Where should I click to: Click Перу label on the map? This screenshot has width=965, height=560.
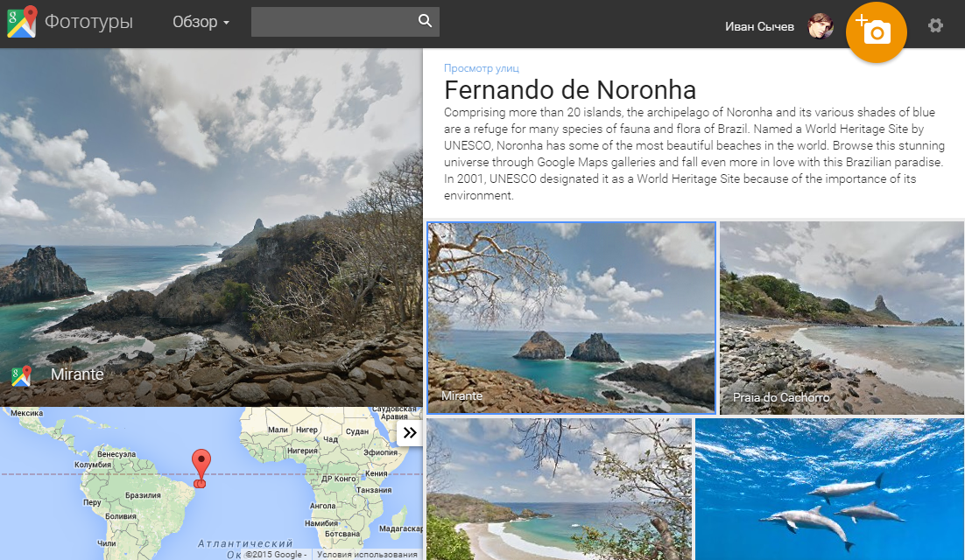(x=92, y=502)
